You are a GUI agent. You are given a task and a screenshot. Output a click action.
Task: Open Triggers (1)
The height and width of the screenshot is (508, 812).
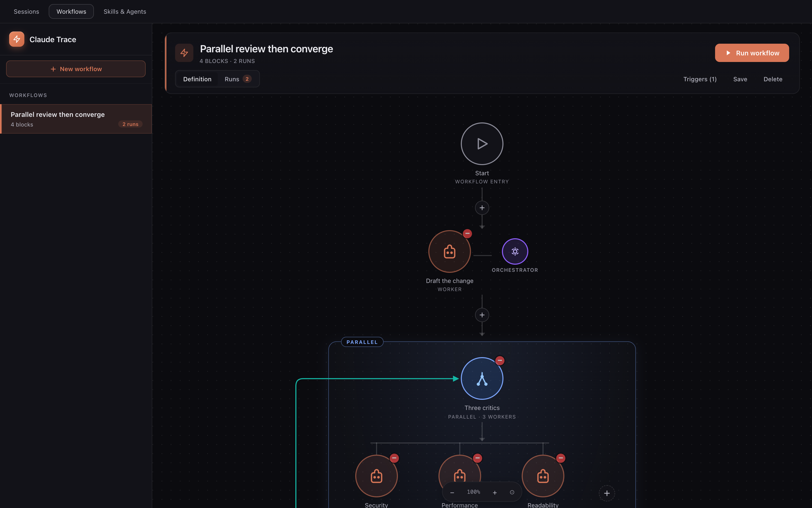pyautogui.click(x=700, y=79)
